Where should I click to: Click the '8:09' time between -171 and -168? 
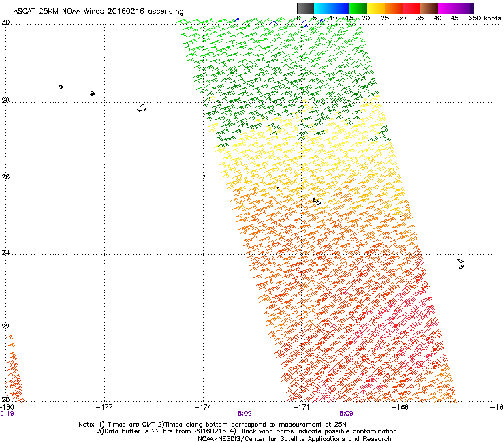click(346, 414)
